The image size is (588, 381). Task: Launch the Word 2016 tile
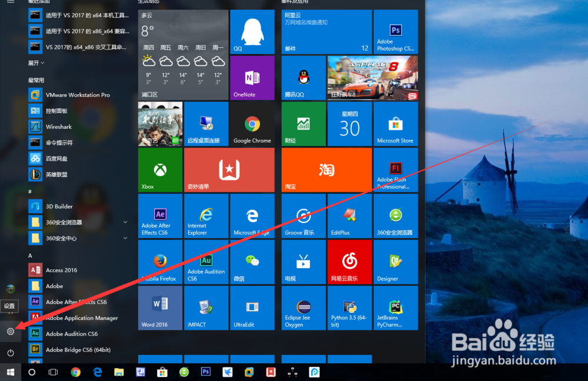160,308
